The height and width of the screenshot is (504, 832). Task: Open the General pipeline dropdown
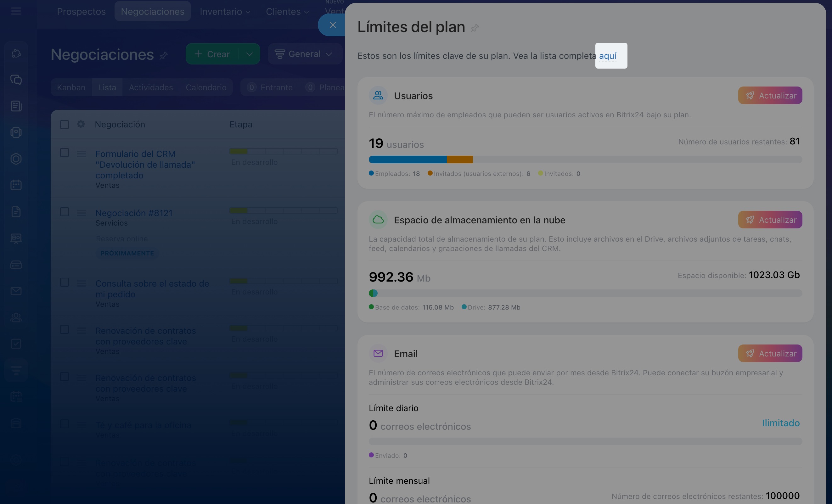point(304,54)
